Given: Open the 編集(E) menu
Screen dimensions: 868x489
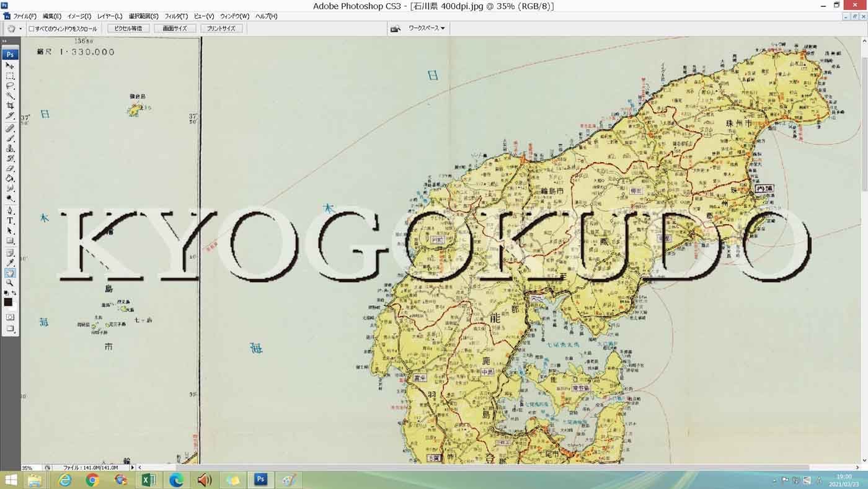Looking at the screenshot, I should 52,16.
